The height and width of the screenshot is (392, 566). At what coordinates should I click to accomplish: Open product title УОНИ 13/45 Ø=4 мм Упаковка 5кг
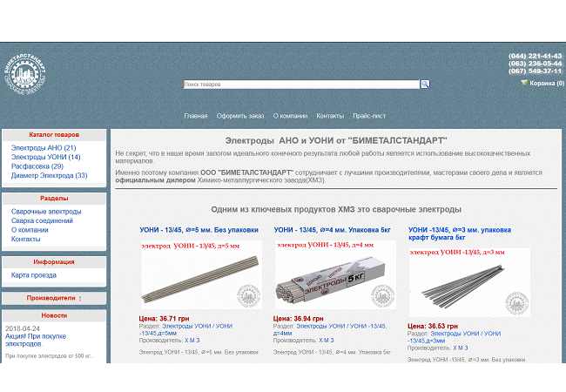pos(332,230)
